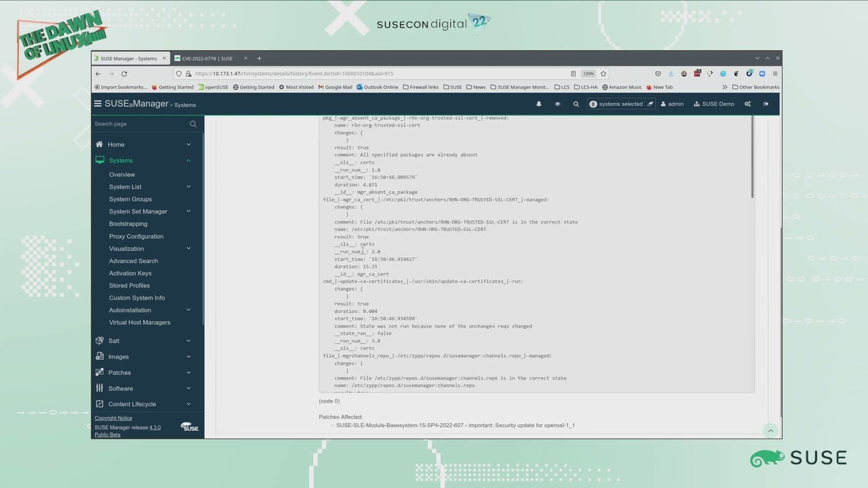Open Virtual Host Managers in sidebar
This screenshot has width=868, height=488.
pos(140,323)
